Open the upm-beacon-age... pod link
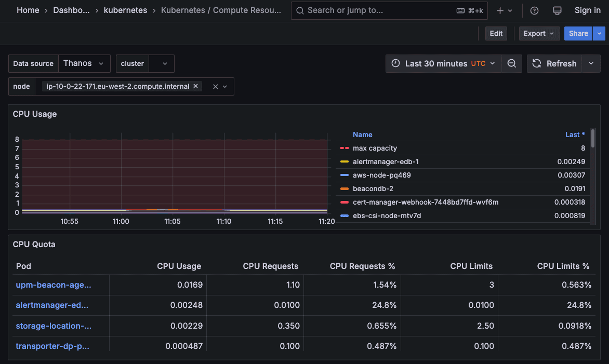Image resolution: width=609 pixels, height=364 pixels. (53, 285)
